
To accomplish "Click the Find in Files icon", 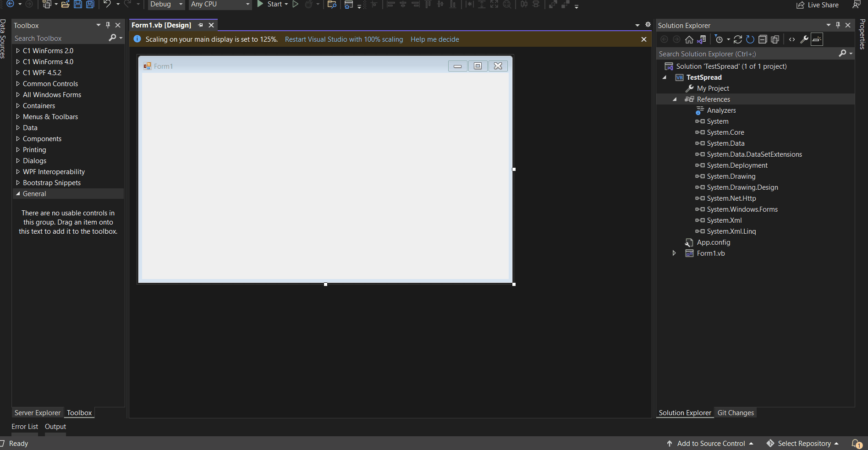I will [332, 4].
